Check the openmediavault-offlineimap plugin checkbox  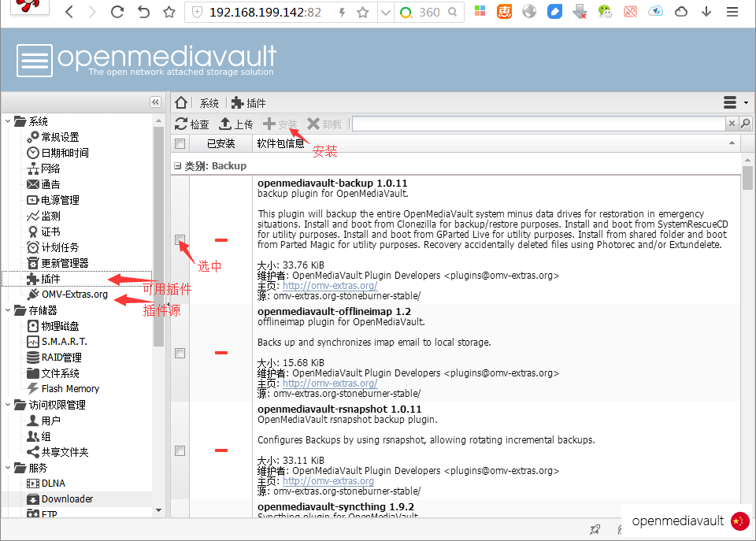(x=180, y=353)
